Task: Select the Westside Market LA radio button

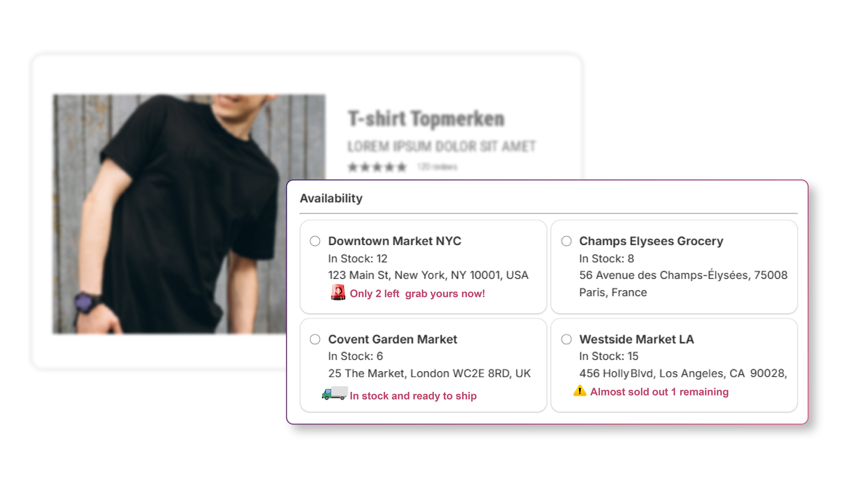Action: [567, 339]
